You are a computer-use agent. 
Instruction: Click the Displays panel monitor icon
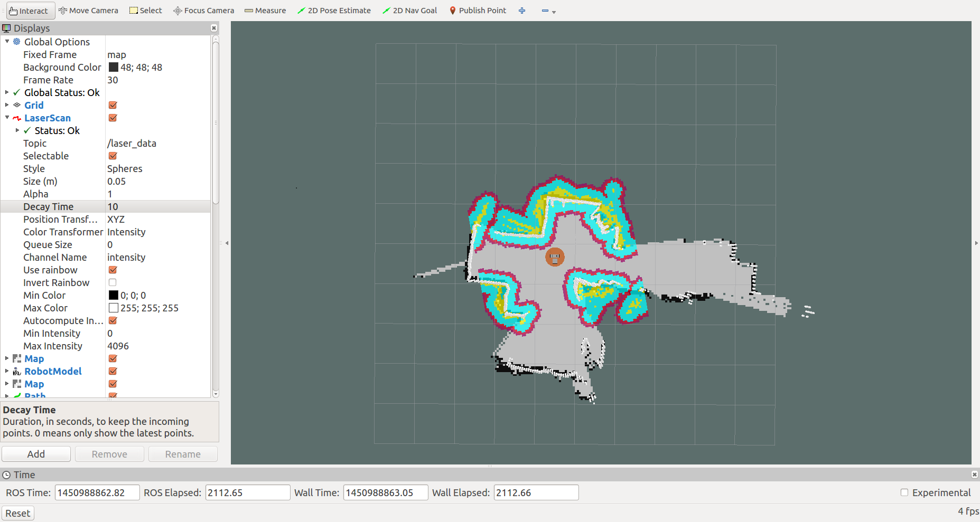click(6, 28)
